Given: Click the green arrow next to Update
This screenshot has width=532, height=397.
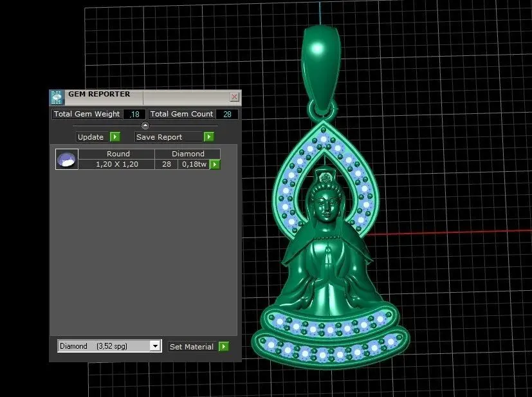Looking at the screenshot, I should 115,137.
